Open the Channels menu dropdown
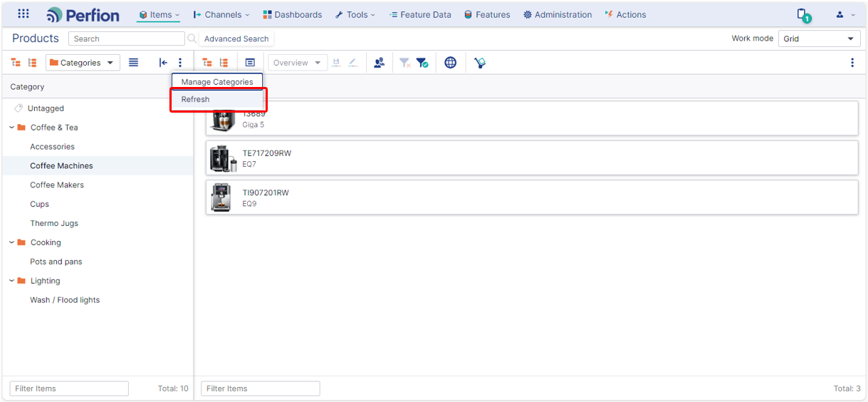This screenshot has width=868, height=402. pyautogui.click(x=221, y=14)
